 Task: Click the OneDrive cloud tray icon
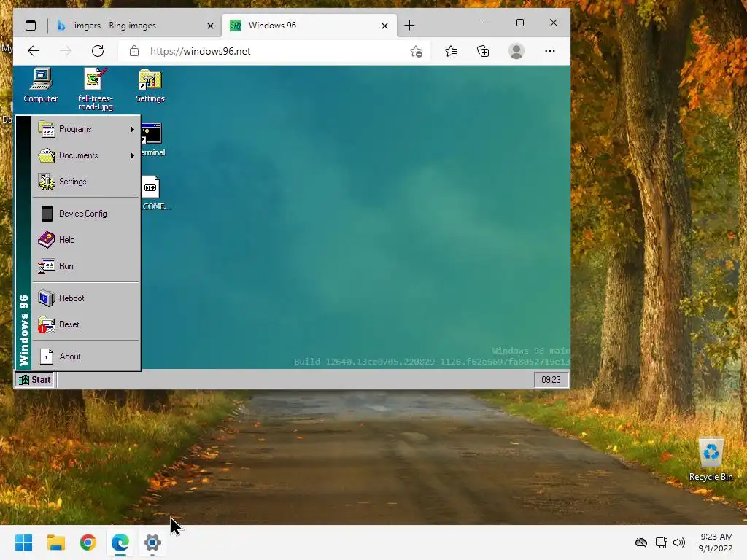[641, 542]
